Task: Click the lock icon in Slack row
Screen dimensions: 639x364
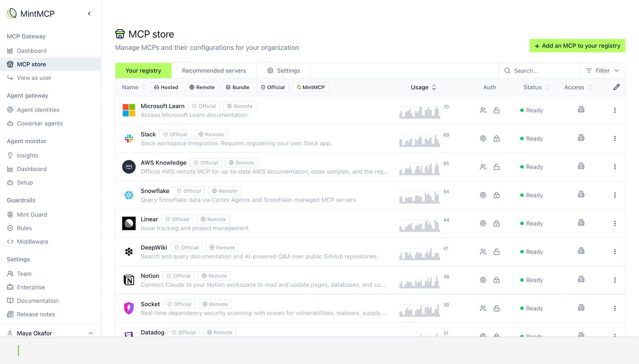Action: [496, 138]
